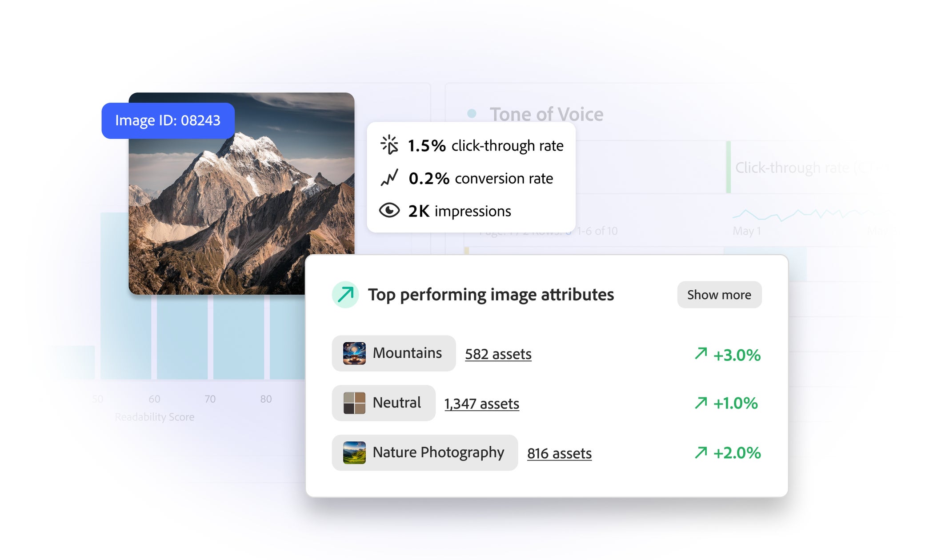The height and width of the screenshot is (560, 937).
Task: Open the 816 assets link
Action: tap(559, 453)
